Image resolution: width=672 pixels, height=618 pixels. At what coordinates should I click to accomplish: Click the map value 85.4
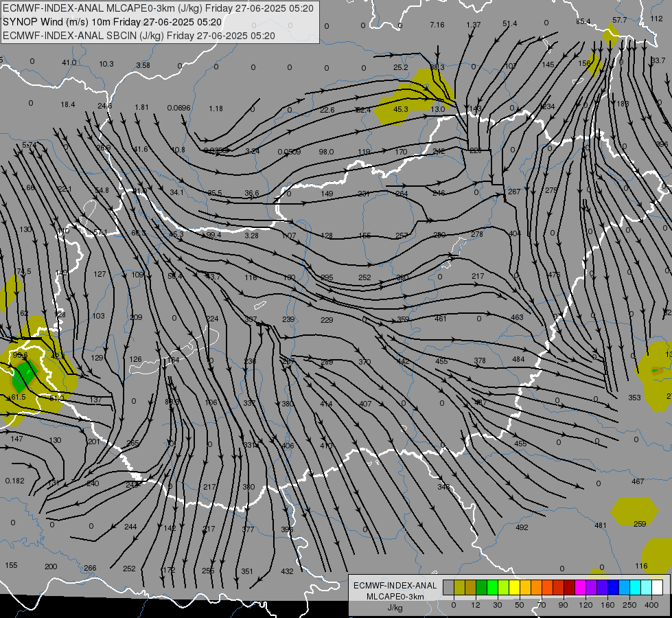[583, 21]
